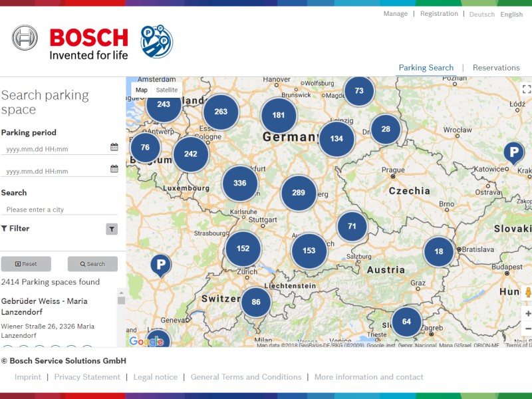
Task: Switch language to English
Action: click(x=511, y=15)
